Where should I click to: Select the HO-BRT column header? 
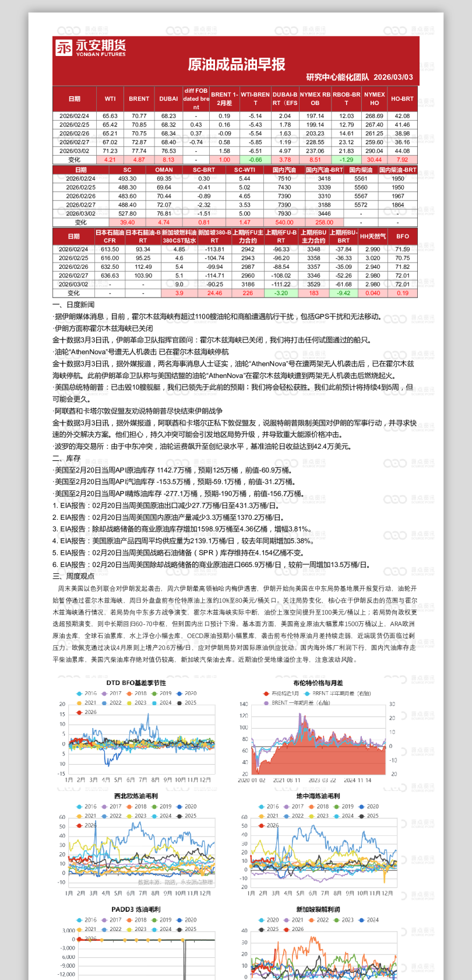click(x=402, y=99)
